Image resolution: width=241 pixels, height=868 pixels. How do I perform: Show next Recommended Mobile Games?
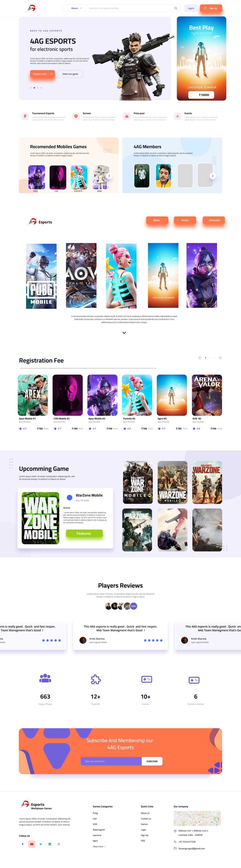(x=109, y=176)
